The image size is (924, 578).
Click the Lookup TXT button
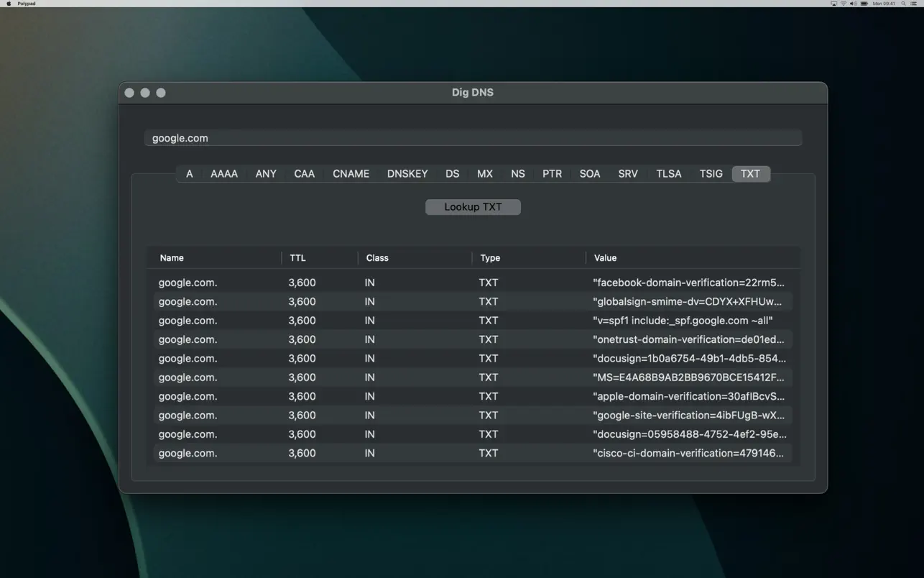click(472, 207)
